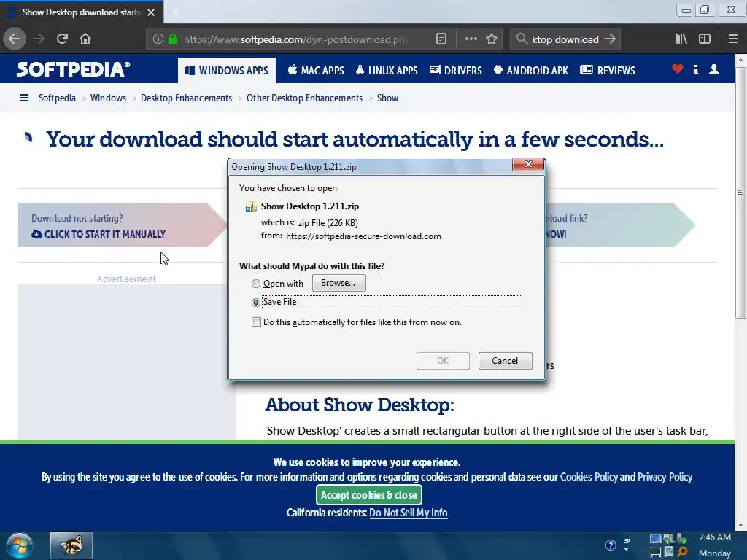
Task: Click the search magnifier icon
Action: pyautogui.click(x=522, y=39)
